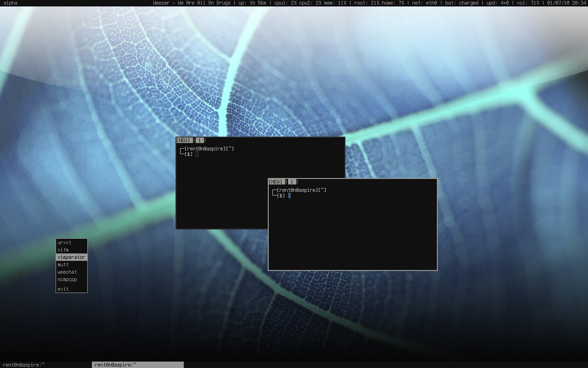
Task: Select tab 1 in the front terminal
Action: tap(292, 182)
